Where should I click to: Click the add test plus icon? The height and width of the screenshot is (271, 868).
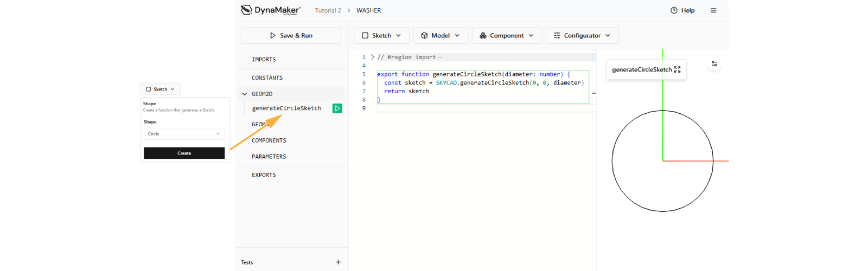click(x=338, y=262)
